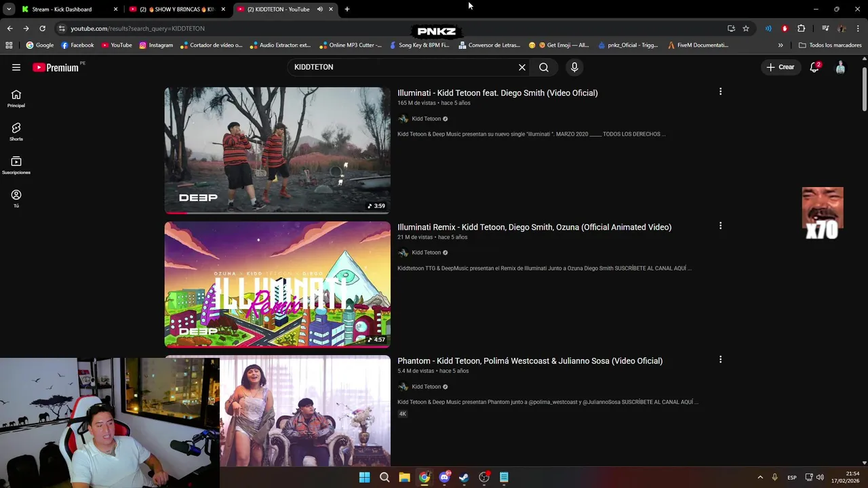This screenshot has width=868, height=488.
Task: Go back in browser history
Action: [9, 28]
